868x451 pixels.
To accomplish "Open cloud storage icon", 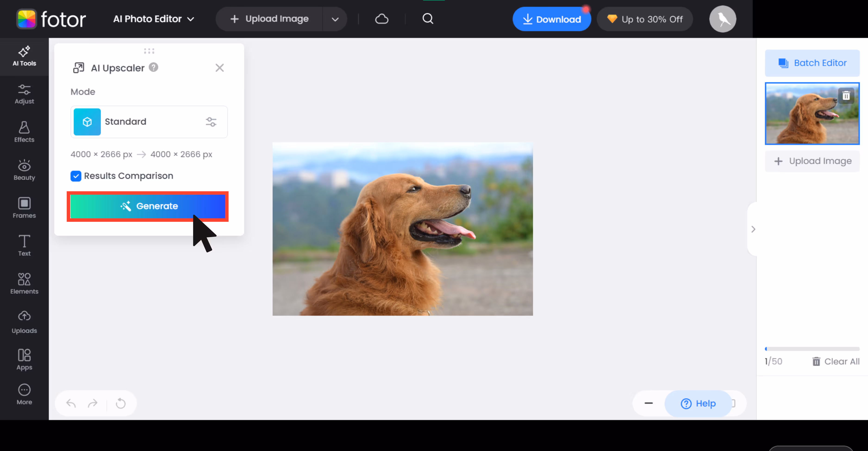I will [x=382, y=19].
